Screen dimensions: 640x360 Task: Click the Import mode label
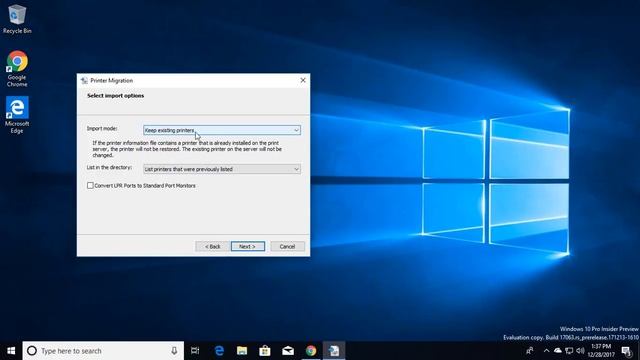(x=102, y=129)
